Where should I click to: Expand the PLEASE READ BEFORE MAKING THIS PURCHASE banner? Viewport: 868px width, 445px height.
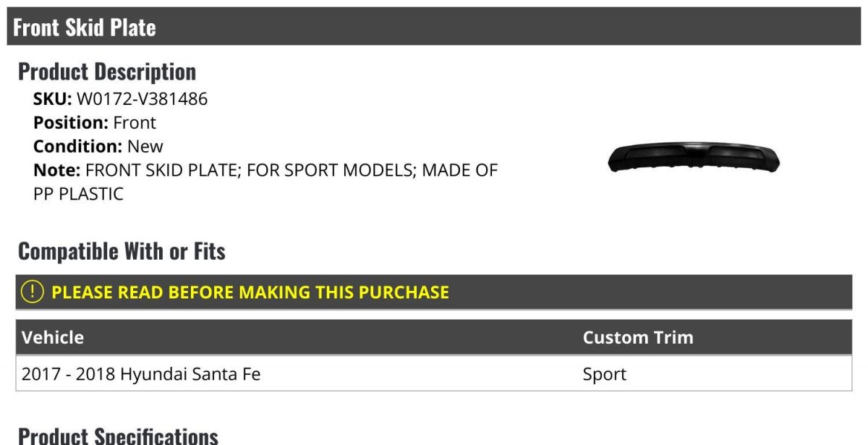(x=434, y=292)
